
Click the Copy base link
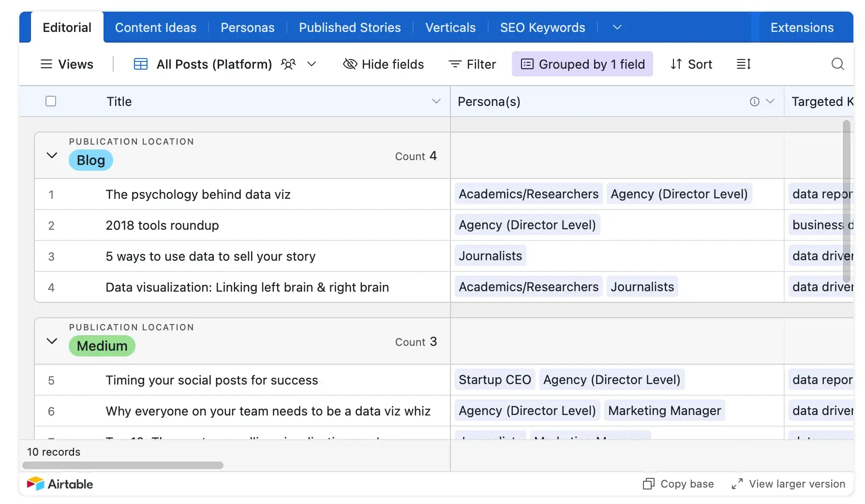(678, 484)
